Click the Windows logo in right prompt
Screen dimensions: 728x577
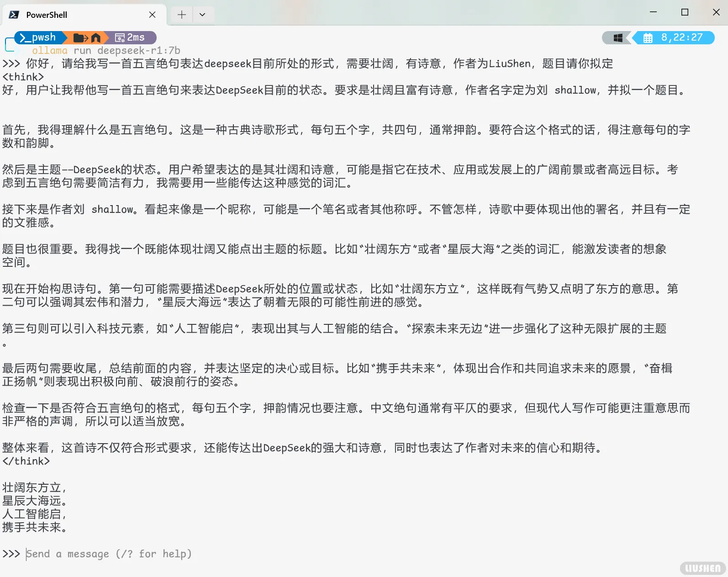tap(618, 38)
